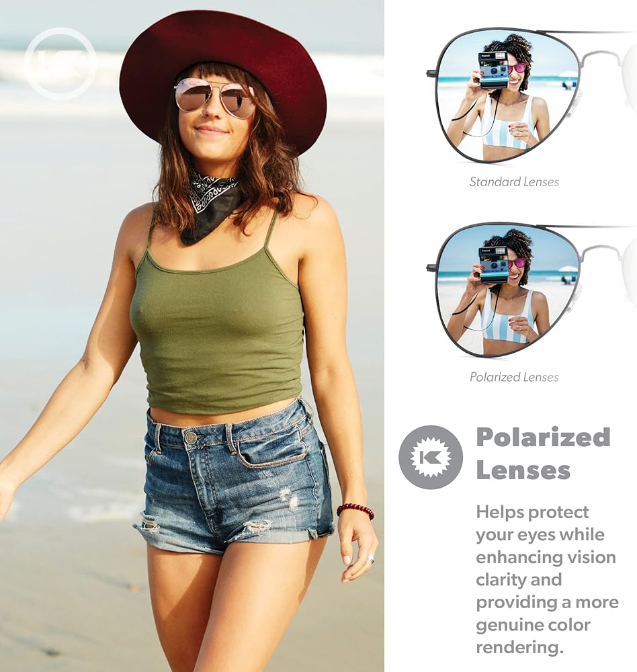Image resolution: width=637 pixels, height=672 pixels.
Task: Click the Polaroid camera in polarized lens
Action: (493, 264)
